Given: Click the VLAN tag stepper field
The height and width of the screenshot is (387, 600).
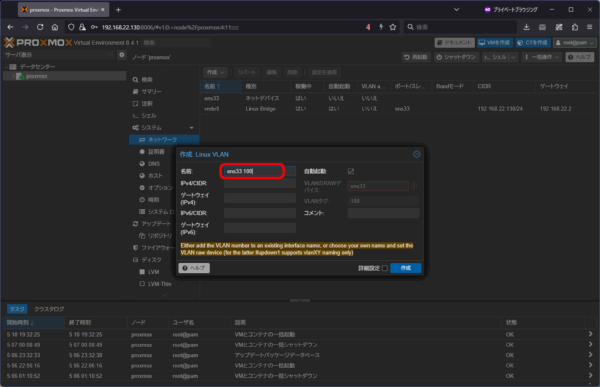Looking at the screenshot, I should tap(383, 201).
